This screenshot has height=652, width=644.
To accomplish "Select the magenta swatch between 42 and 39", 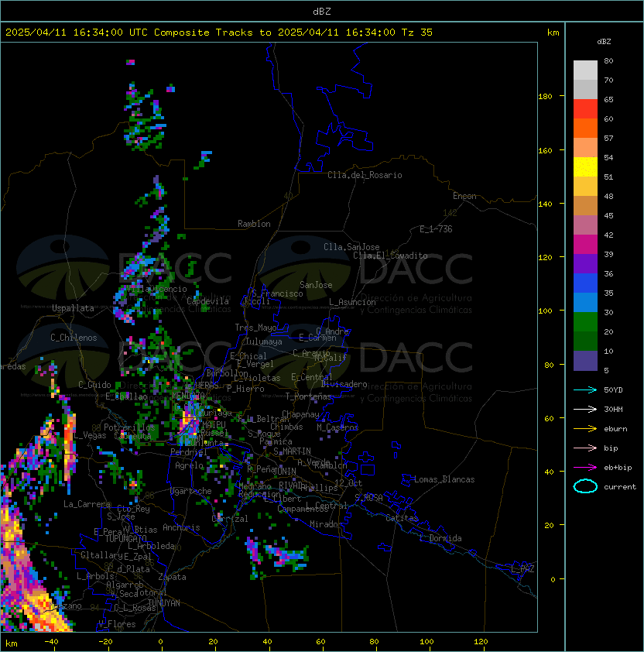I will coord(585,245).
